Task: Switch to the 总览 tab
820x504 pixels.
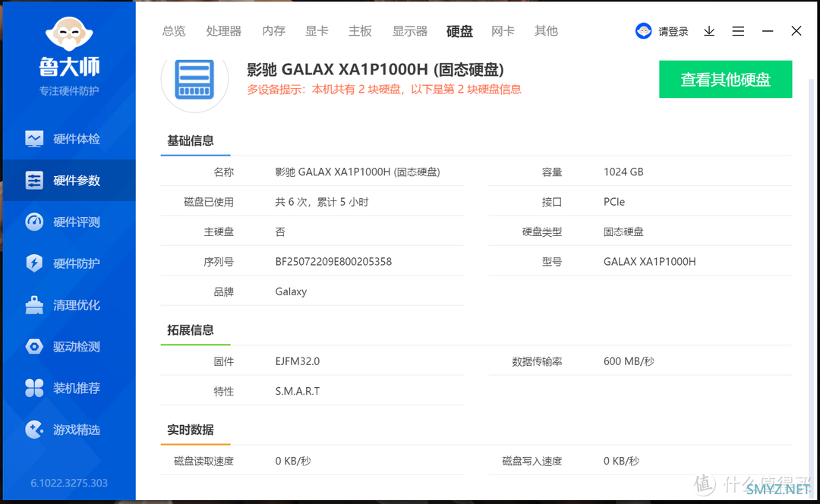Action: click(x=174, y=31)
